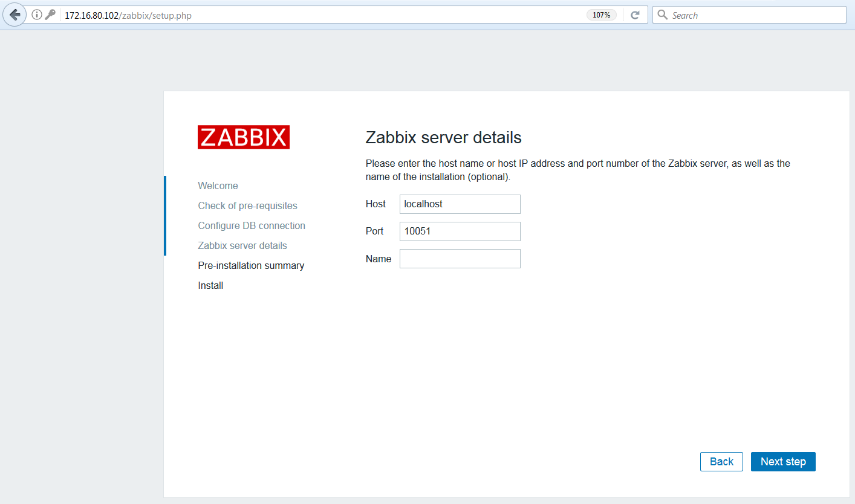The width and height of the screenshot is (855, 504).
Task: Select Configure DB connection step
Action: coord(252,225)
